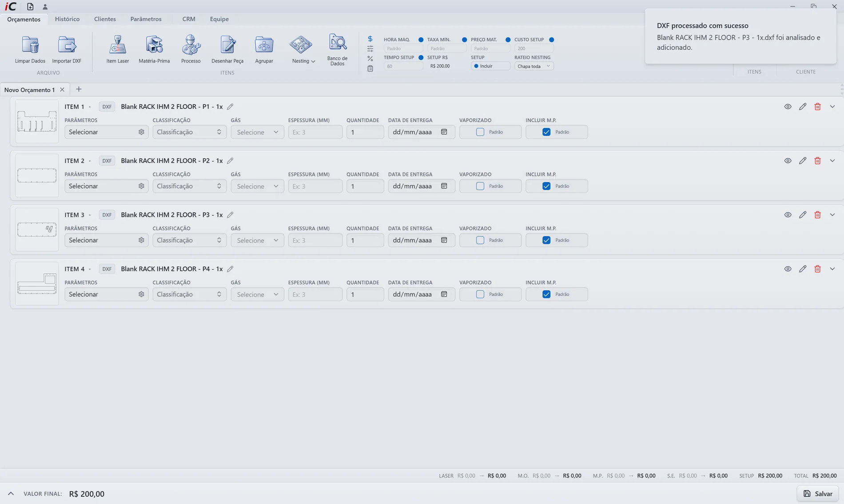844x504 pixels.
Task: Uncheck Incluir M.P. for ITEM 2
Action: point(546,186)
